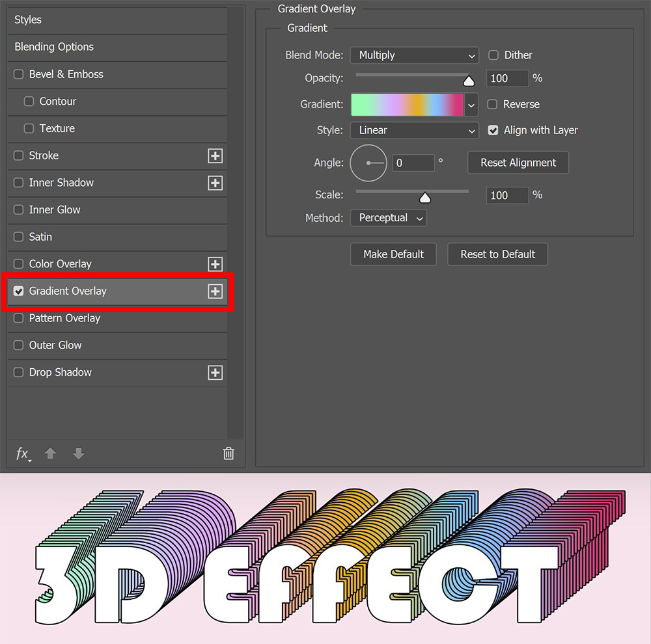
Task: Open Blending Options section
Action: pos(117,47)
